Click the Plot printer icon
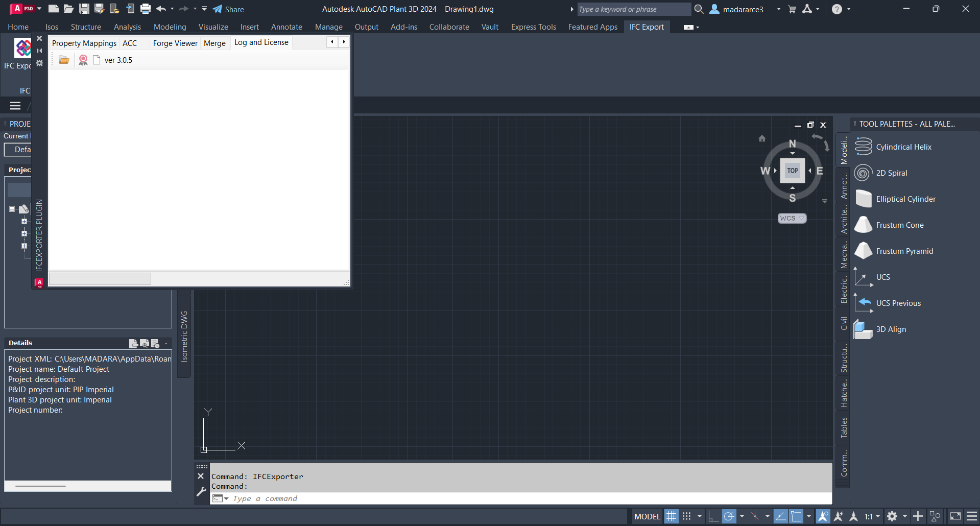Viewport: 980px width, 526px height. click(x=146, y=9)
